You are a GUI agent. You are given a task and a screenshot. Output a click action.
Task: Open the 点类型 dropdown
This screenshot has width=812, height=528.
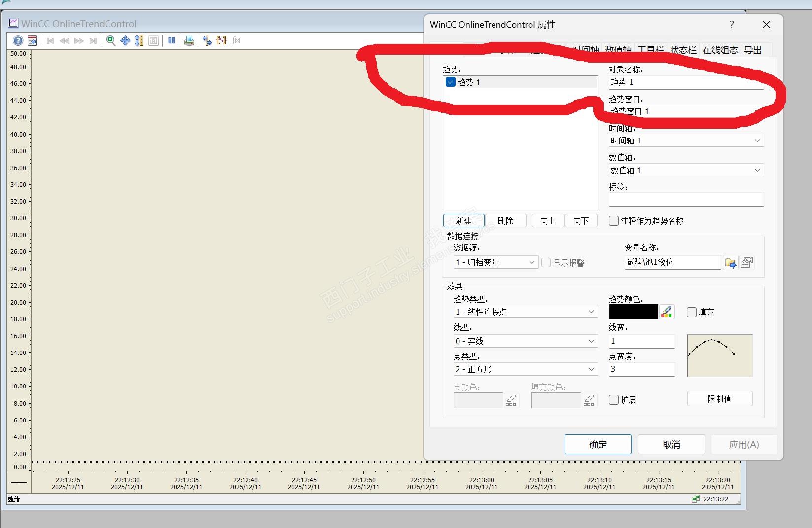click(526, 369)
